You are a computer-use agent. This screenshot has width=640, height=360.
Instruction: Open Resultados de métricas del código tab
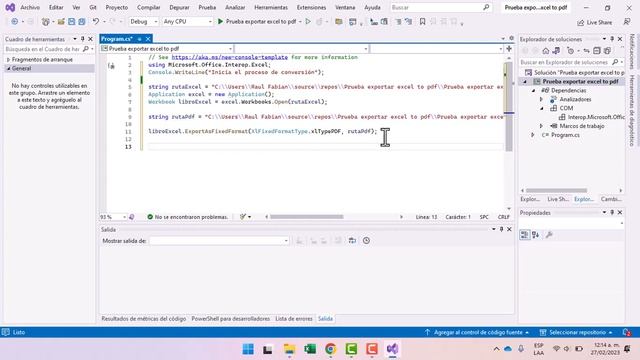[143, 319]
